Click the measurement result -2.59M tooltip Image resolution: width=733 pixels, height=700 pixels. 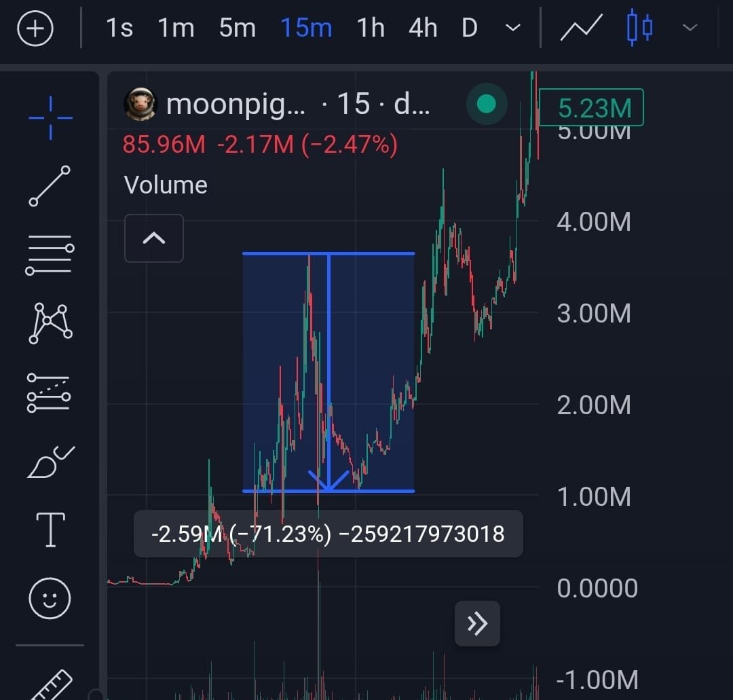point(328,534)
